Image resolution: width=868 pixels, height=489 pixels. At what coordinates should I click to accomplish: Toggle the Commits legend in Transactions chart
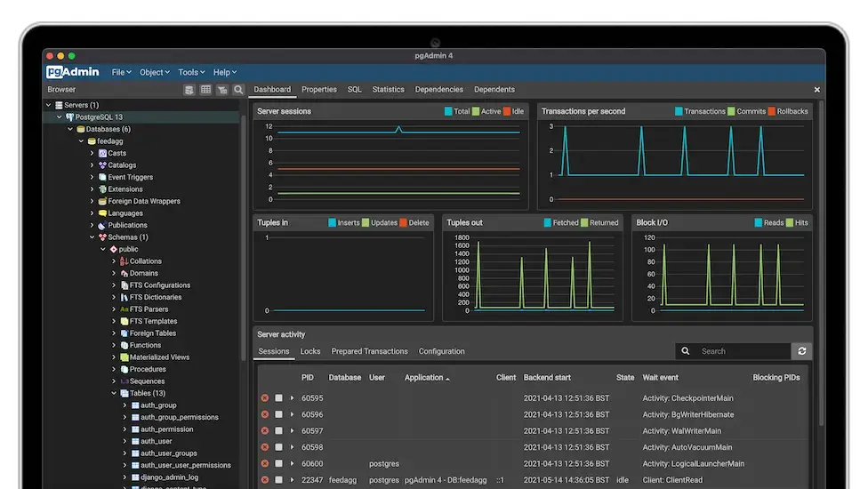tap(746, 112)
